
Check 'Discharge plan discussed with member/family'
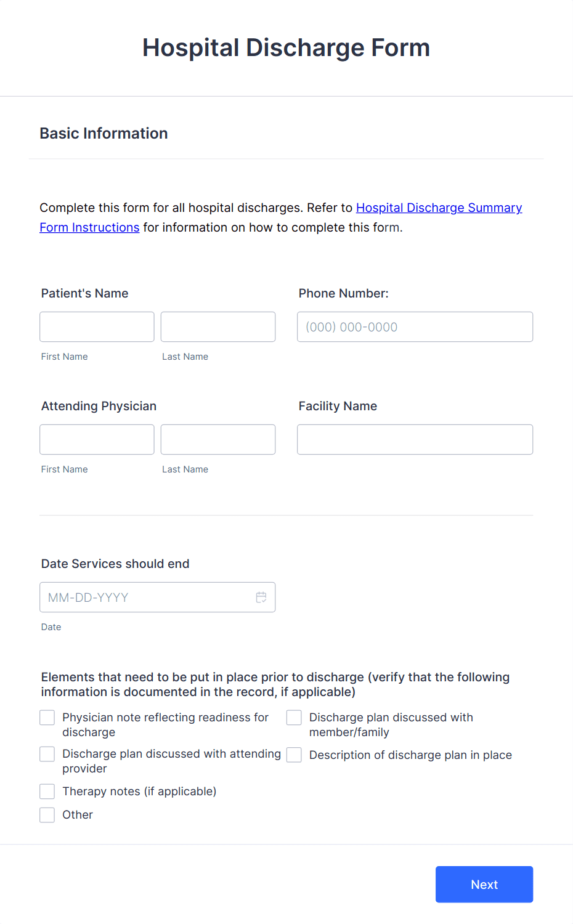pos(293,717)
